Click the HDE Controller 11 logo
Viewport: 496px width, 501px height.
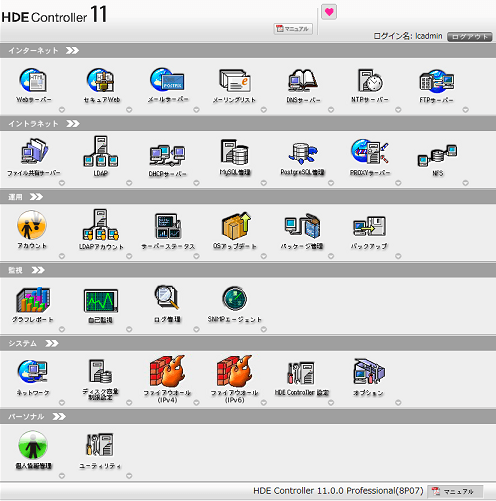54,15
